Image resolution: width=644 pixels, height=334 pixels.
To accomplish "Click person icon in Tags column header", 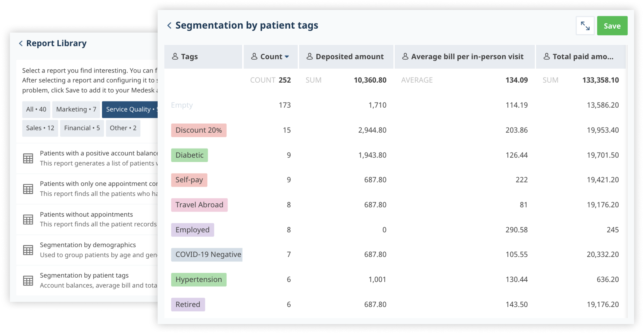I will coord(175,57).
